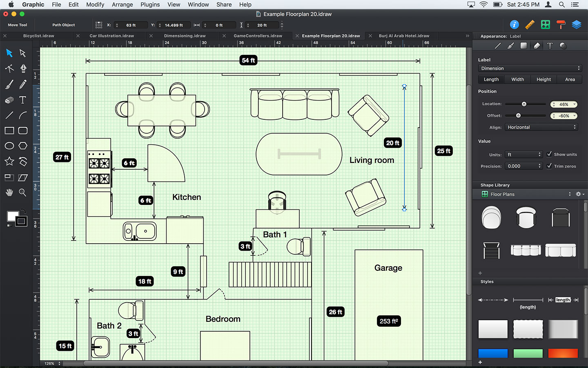Activate the Text tool
The image size is (588, 368).
click(23, 100)
